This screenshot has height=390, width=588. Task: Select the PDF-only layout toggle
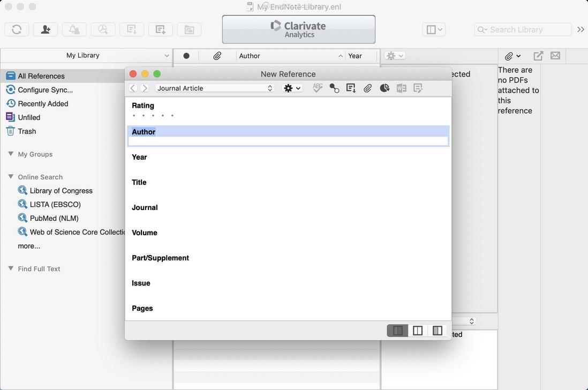click(437, 331)
